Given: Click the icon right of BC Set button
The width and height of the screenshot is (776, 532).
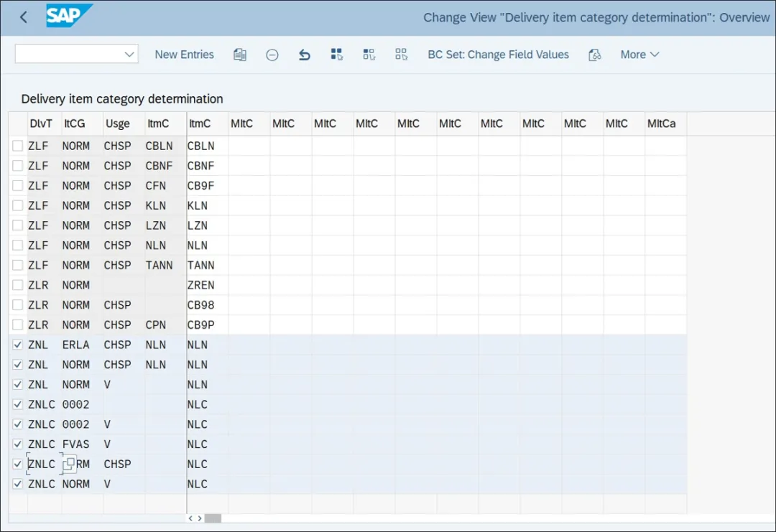Looking at the screenshot, I should pyautogui.click(x=594, y=55).
